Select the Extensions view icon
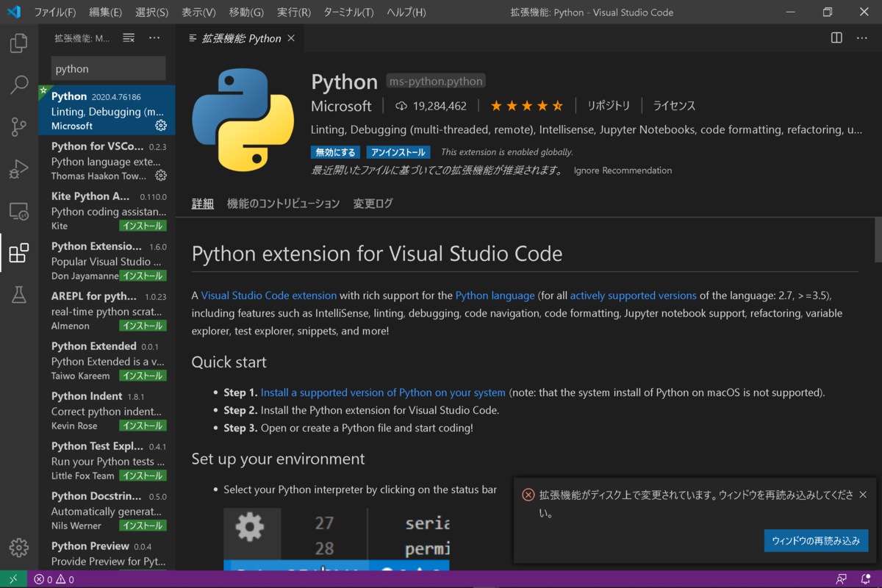 pyautogui.click(x=18, y=254)
